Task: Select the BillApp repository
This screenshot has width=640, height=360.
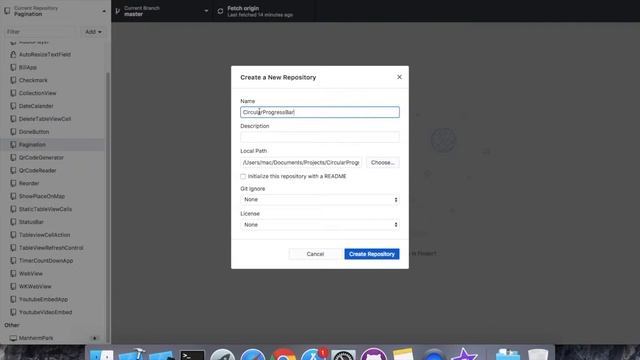Action: [53, 67]
